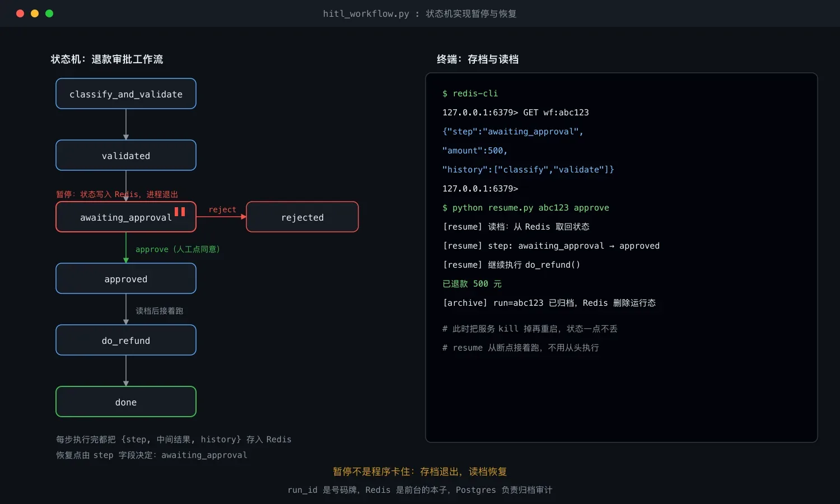Select the classify_and_validate state node
The height and width of the screenshot is (504, 840).
[126, 94]
